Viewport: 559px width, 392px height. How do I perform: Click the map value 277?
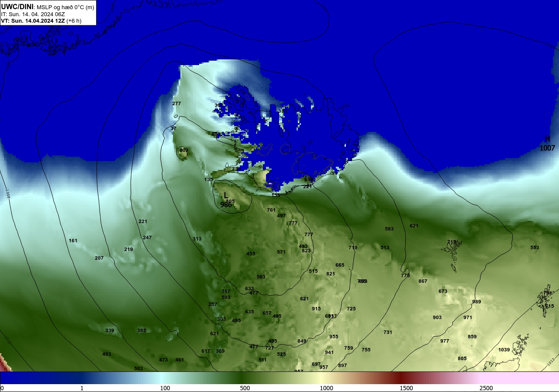pyautogui.click(x=176, y=103)
